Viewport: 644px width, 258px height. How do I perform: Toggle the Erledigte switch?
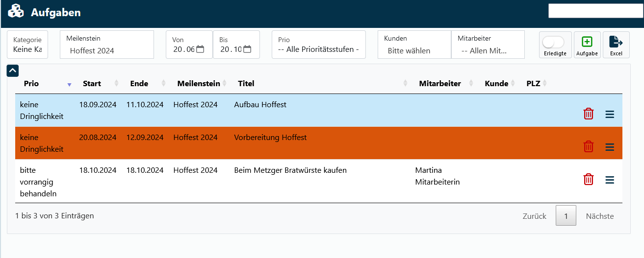pyautogui.click(x=553, y=42)
